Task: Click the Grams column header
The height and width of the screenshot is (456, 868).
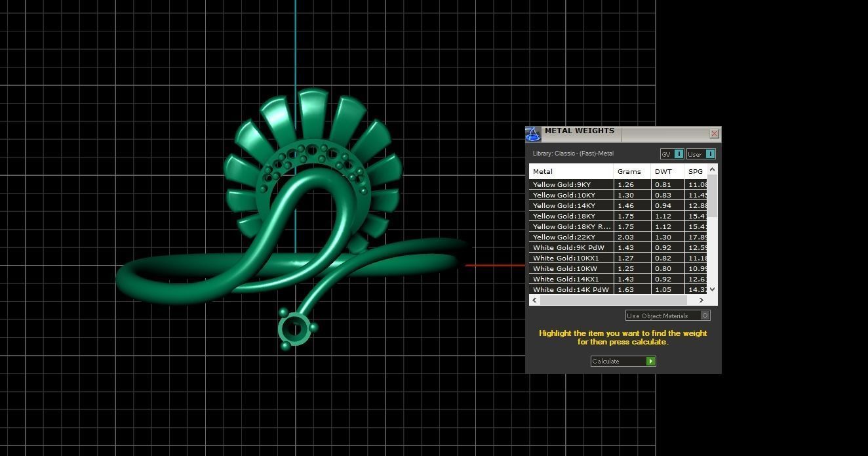Action: click(x=632, y=171)
